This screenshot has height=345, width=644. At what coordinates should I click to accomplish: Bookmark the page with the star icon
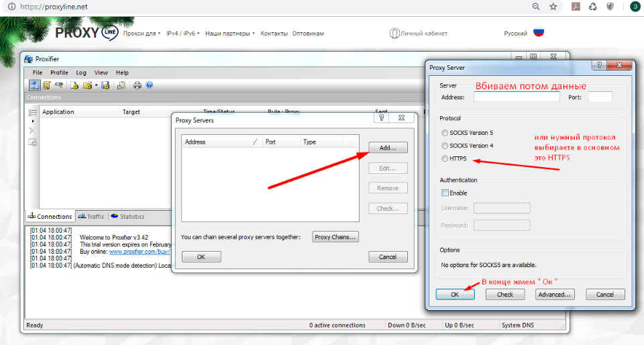point(553,7)
